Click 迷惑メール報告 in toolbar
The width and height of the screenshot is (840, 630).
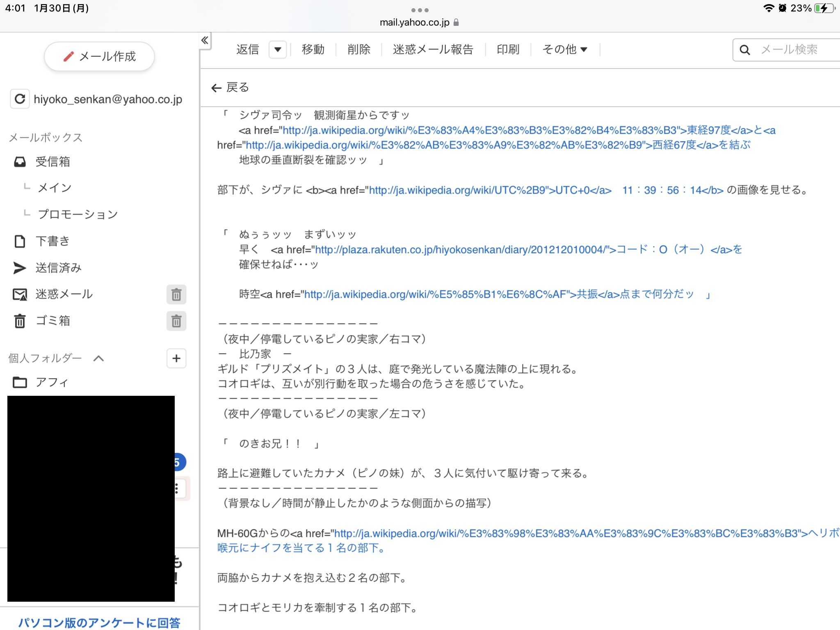[x=433, y=50]
